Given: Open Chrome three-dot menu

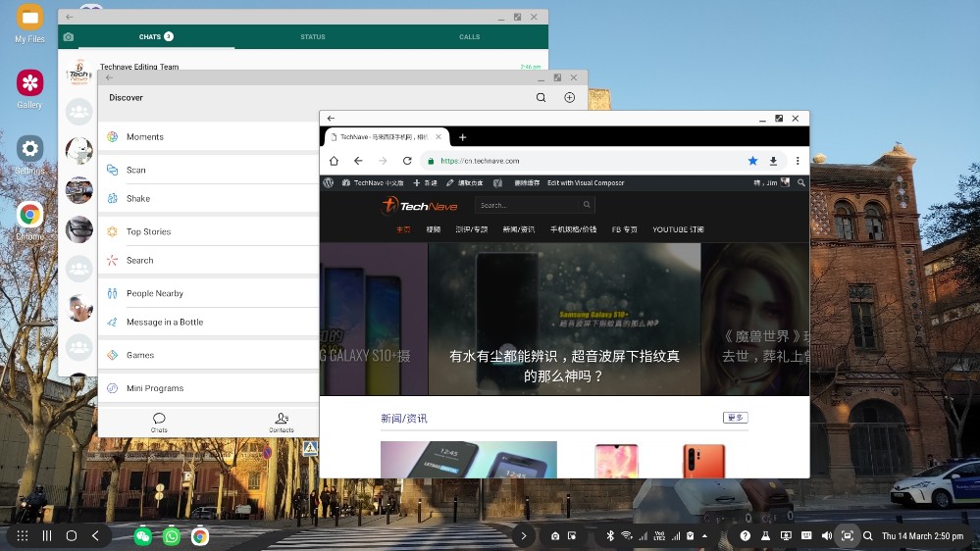Looking at the screenshot, I should point(798,161).
